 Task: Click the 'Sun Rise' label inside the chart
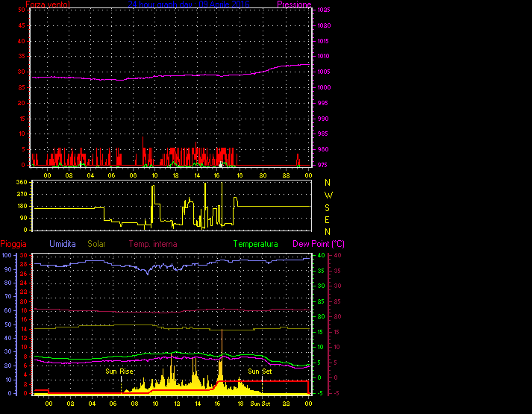[x=119, y=371]
